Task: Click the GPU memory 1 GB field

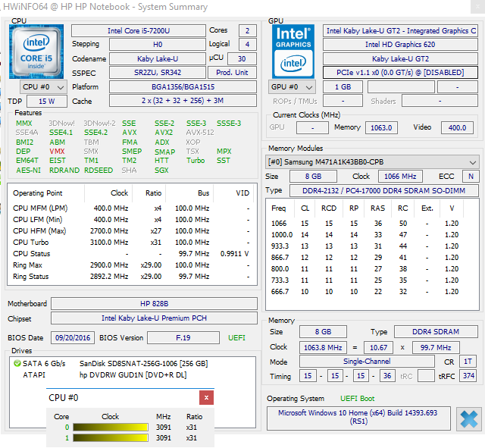Action: 343,87
